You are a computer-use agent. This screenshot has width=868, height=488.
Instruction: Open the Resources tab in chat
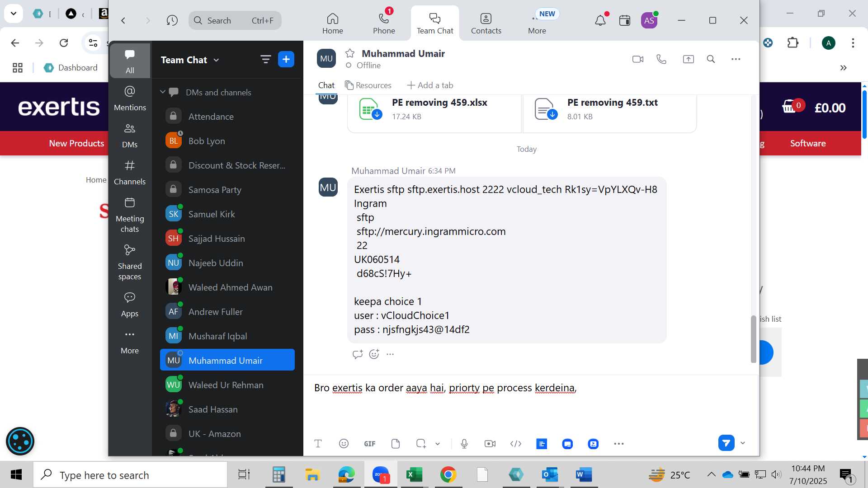[368, 85]
